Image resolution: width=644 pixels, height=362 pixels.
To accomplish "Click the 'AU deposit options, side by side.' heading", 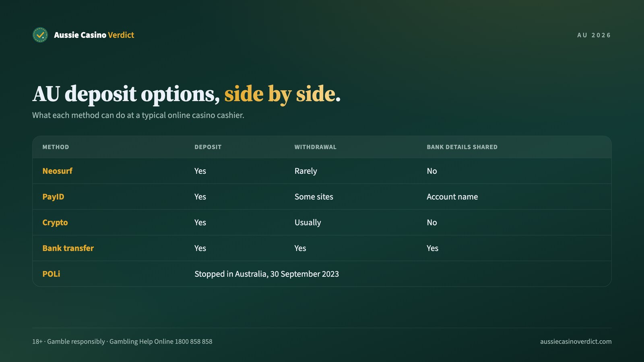I will pyautogui.click(x=186, y=94).
